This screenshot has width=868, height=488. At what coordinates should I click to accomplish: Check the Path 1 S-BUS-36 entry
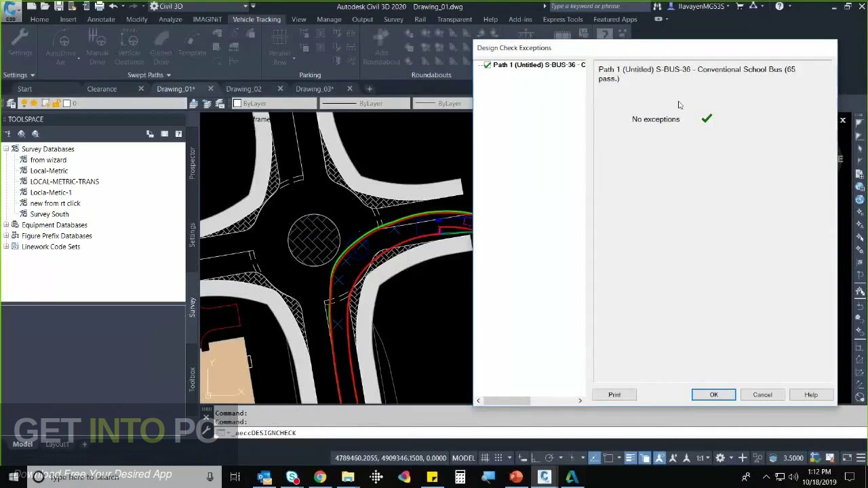click(x=487, y=64)
